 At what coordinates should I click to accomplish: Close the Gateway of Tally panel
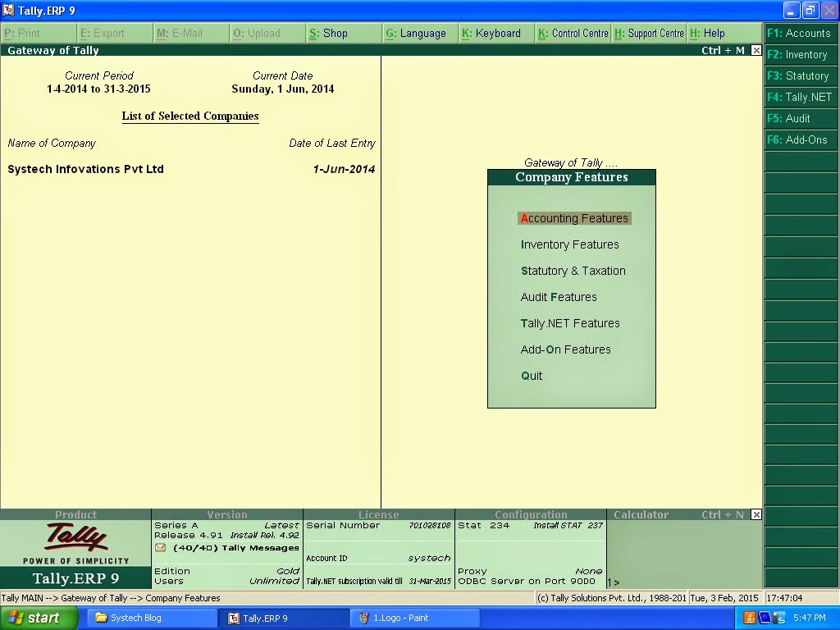point(756,50)
